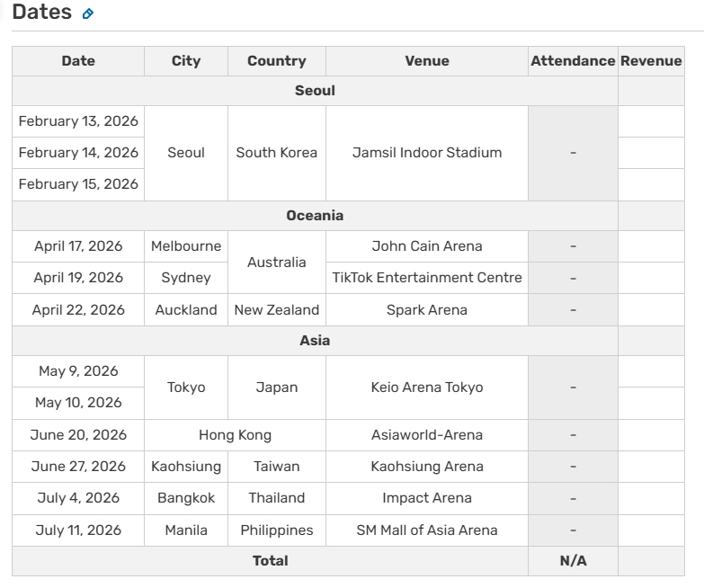Click the Jamsil Indoor Stadium venue cell
The height and width of the screenshot is (588, 704).
pyautogui.click(x=427, y=153)
